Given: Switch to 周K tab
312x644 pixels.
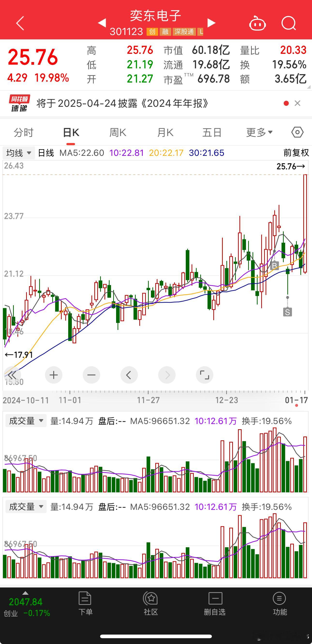Looking at the screenshot, I should [118, 132].
